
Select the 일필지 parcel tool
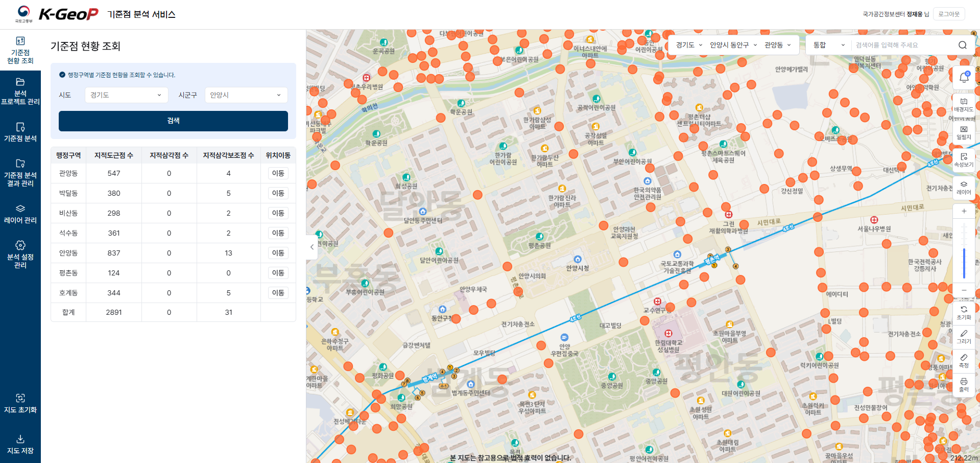[964, 132]
